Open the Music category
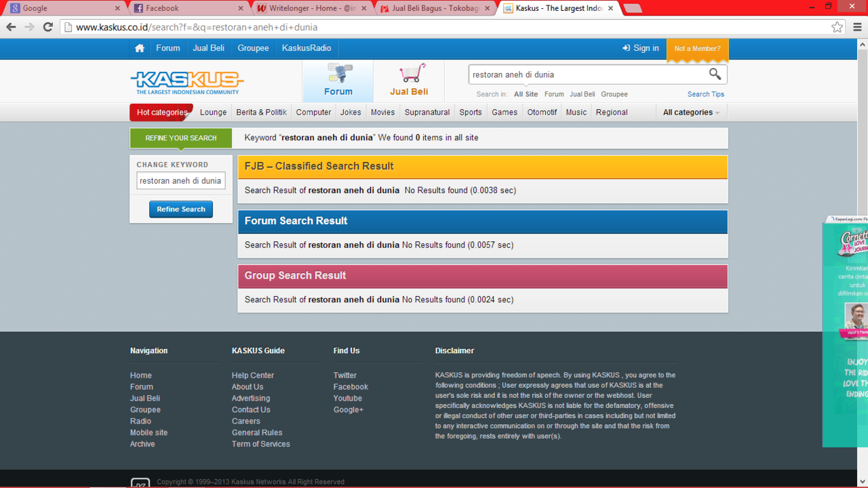Screen dimensions: 868x488 (576, 113)
